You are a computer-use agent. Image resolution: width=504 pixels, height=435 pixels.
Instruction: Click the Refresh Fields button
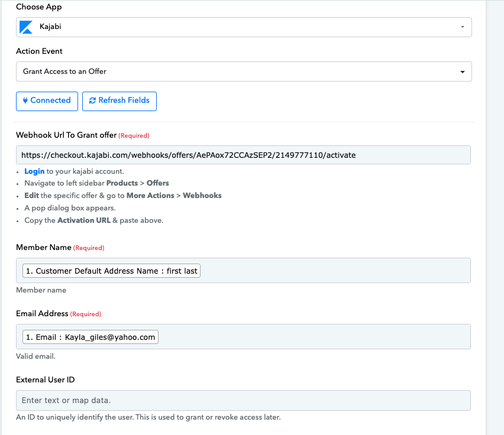tap(119, 101)
